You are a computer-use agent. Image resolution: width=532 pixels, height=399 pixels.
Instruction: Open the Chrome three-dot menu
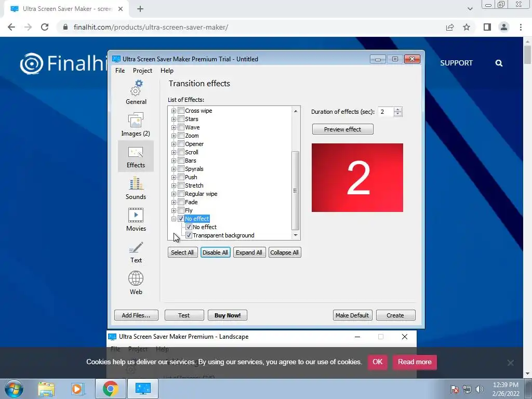point(521,27)
